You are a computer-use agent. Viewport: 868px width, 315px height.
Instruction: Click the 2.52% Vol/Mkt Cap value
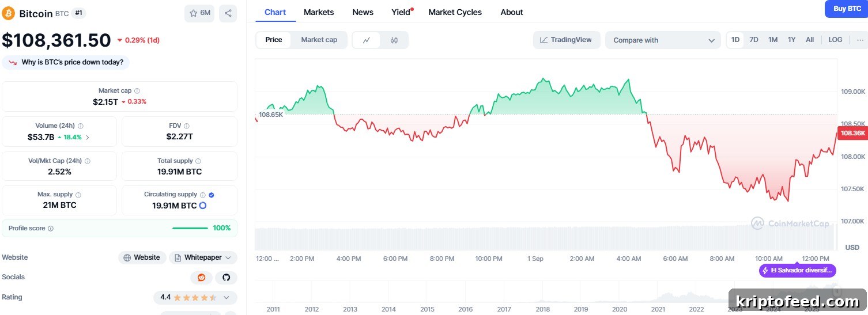[59, 172]
